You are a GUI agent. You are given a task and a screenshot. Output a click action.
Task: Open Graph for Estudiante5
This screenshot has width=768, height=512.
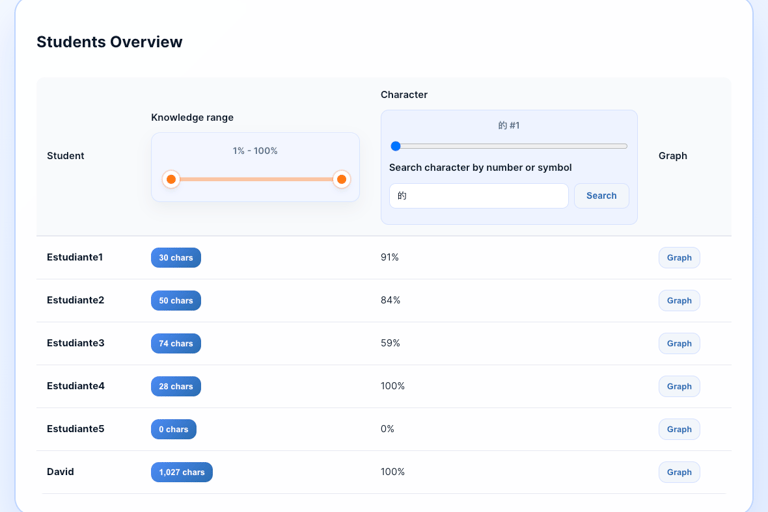(x=679, y=429)
